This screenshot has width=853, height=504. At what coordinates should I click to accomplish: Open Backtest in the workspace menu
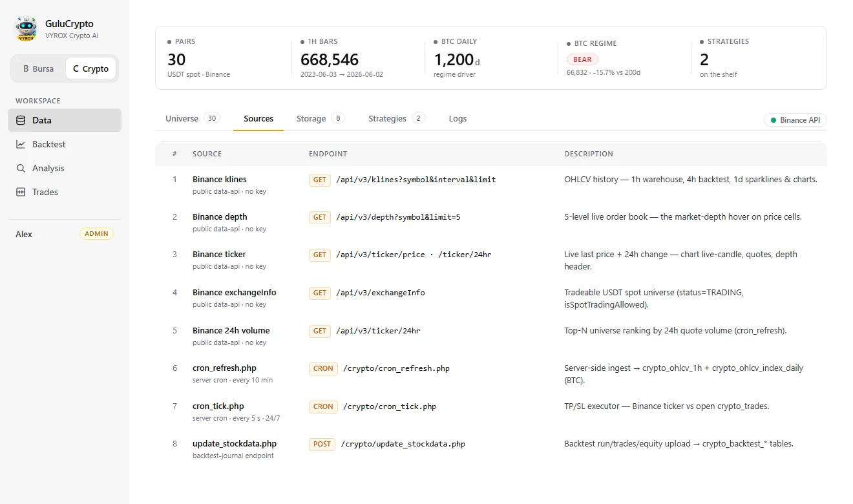click(65, 144)
